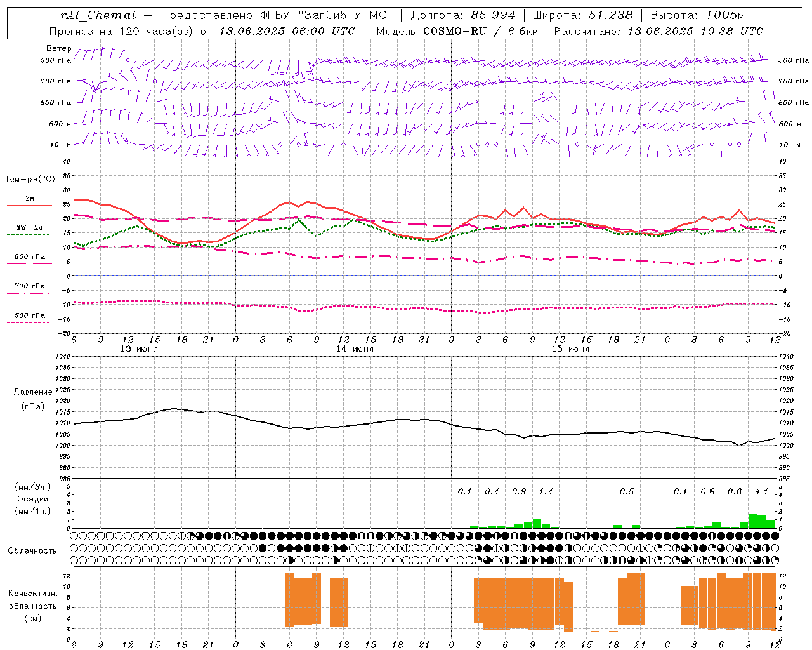The width and height of the screenshot is (812, 650).
Task: Click the 3-hour precipitation value '0.8'
Action: click(x=707, y=492)
